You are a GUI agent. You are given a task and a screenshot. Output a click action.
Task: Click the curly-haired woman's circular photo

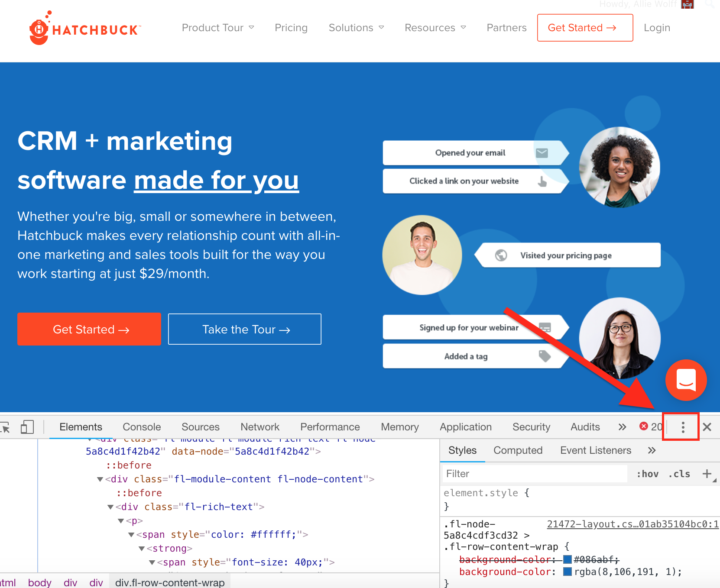click(x=620, y=167)
